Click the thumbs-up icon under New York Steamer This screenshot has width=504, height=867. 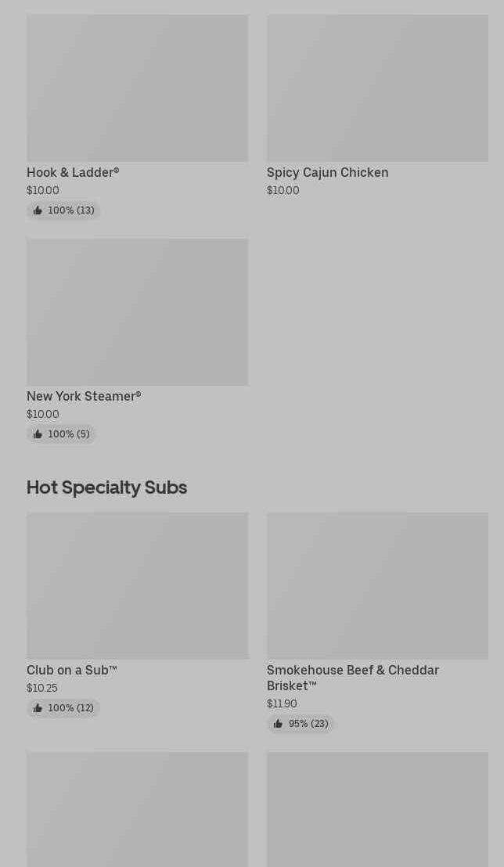(38, 434)
